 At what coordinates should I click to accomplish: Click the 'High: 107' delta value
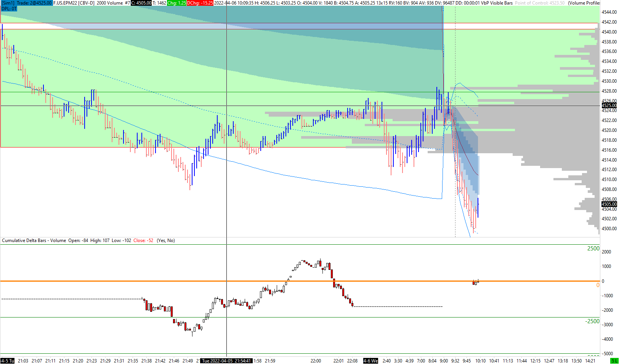click(100, 241)
